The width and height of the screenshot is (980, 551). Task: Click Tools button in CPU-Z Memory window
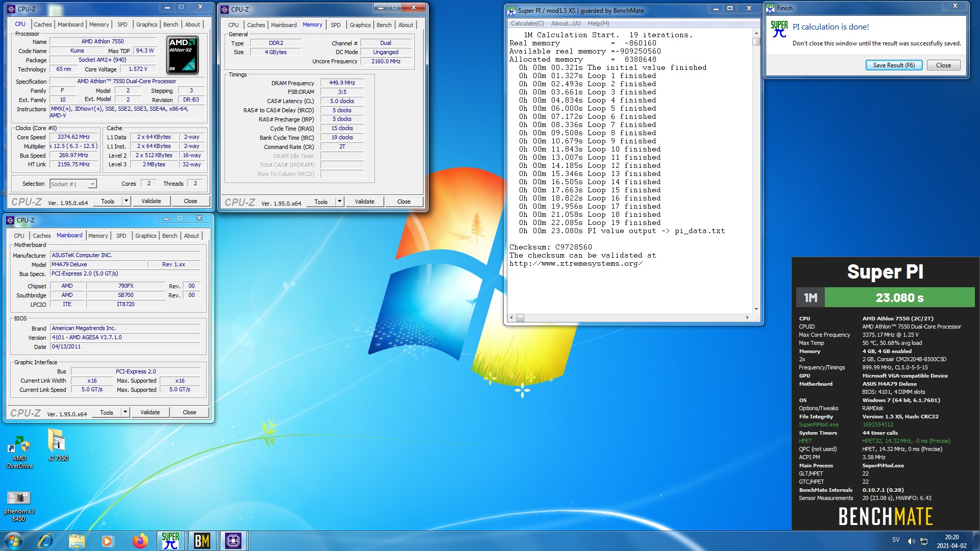[x=321, y=202]
